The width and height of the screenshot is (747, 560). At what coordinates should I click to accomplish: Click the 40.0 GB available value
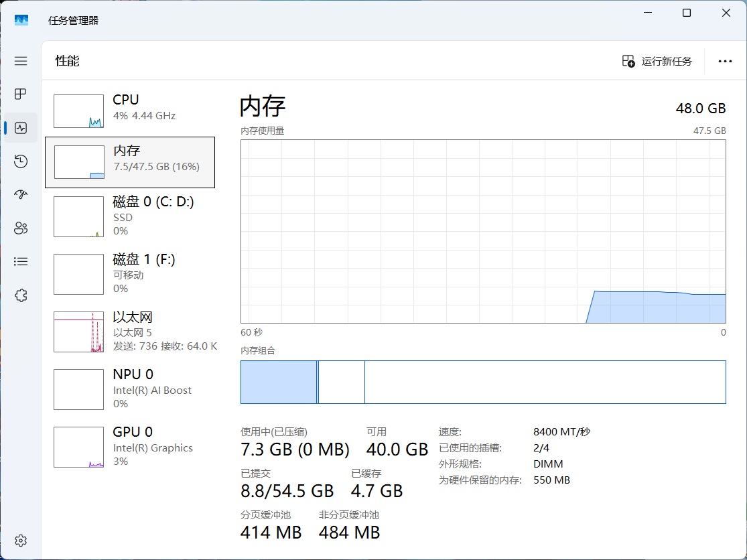coord(397,449)
